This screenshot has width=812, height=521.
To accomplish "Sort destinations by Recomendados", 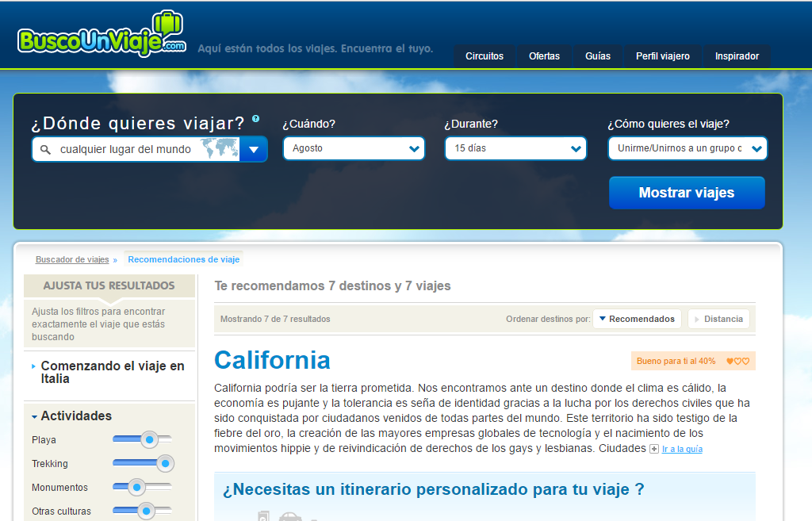I will 638,319.
